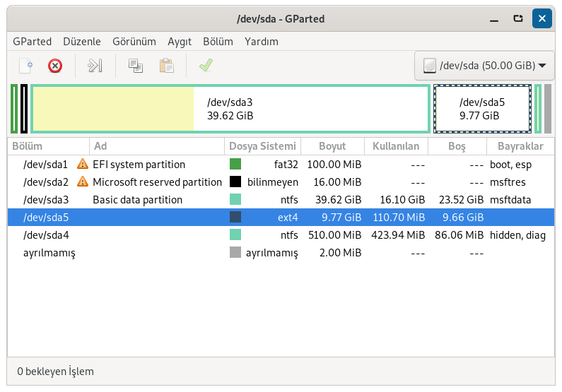
Task: Click the 16.10 GiB used cell
Action: tap(402, 199)
